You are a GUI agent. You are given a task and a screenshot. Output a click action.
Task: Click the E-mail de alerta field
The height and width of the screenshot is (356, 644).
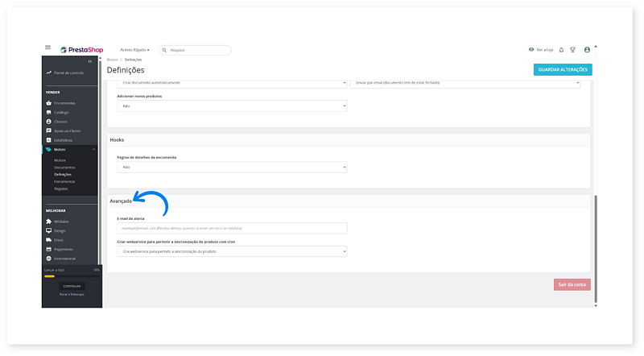coord(232,228)
